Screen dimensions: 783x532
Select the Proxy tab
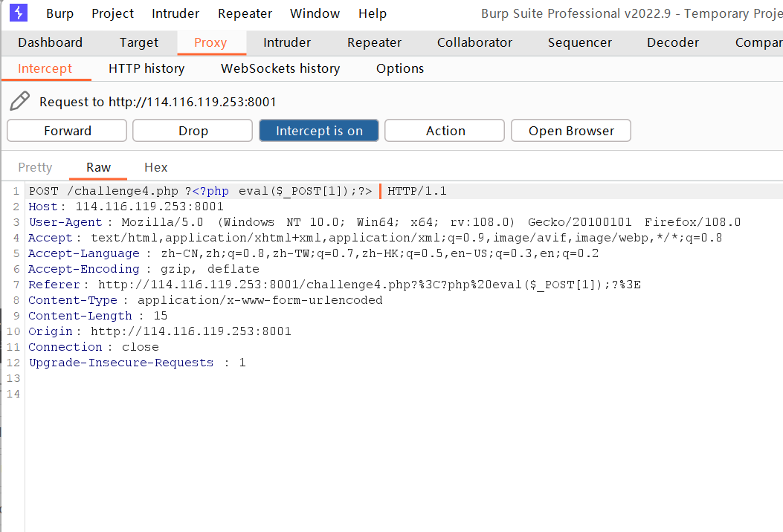[210, 43]
